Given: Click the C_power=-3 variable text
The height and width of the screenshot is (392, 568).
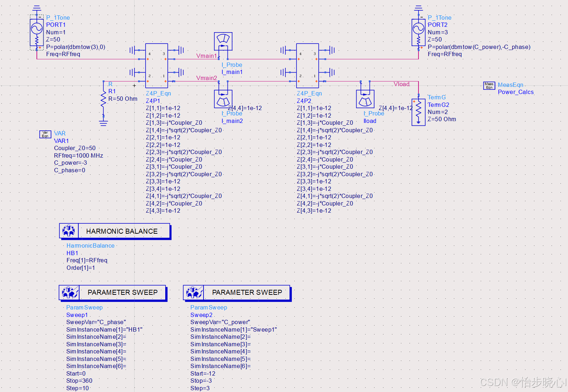Looking at the screenshot, I should (x=70, y=163).
